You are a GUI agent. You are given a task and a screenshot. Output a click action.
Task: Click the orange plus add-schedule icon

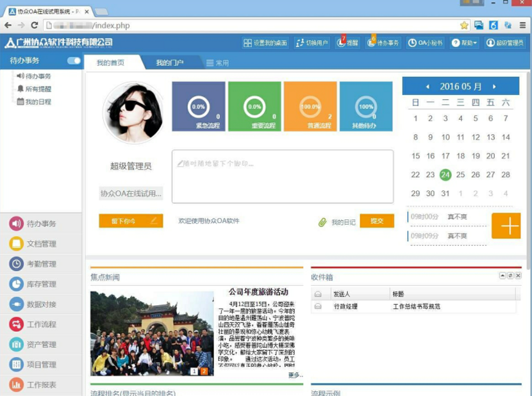pos(506,226)
